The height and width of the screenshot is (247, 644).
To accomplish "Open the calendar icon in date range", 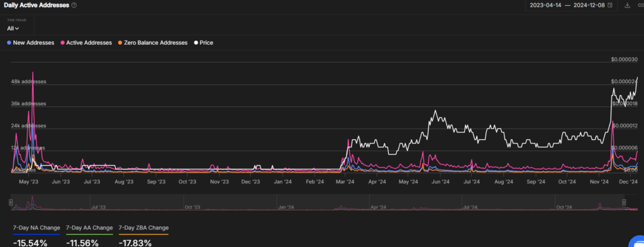I will pyautogui.click(x=610, y=5).
